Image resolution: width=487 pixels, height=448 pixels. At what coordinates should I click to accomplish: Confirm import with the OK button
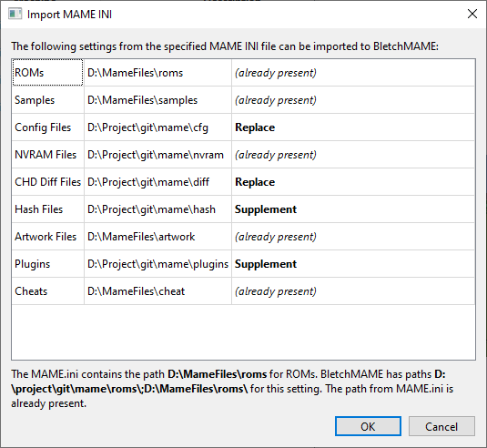tap(368, 426)
